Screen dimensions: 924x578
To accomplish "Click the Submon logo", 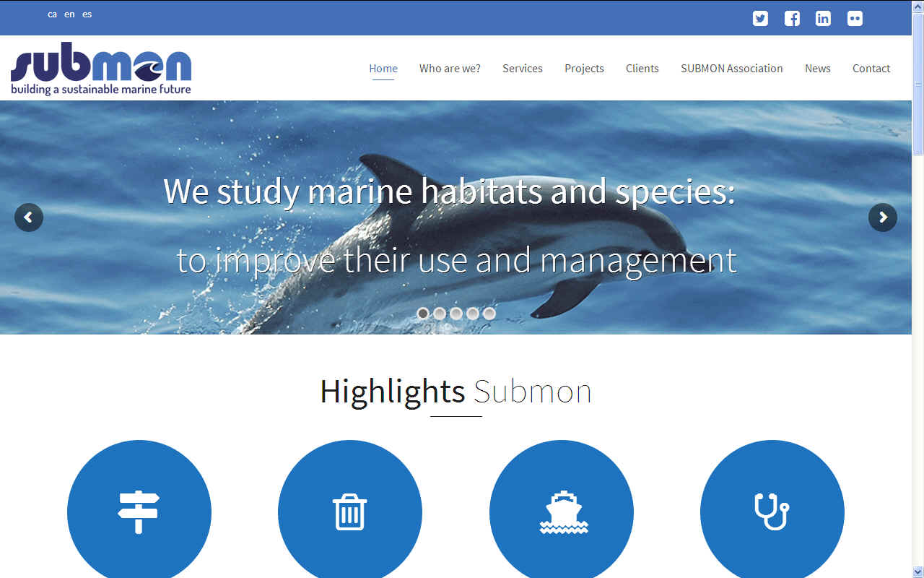I will [x=101, y=69].
